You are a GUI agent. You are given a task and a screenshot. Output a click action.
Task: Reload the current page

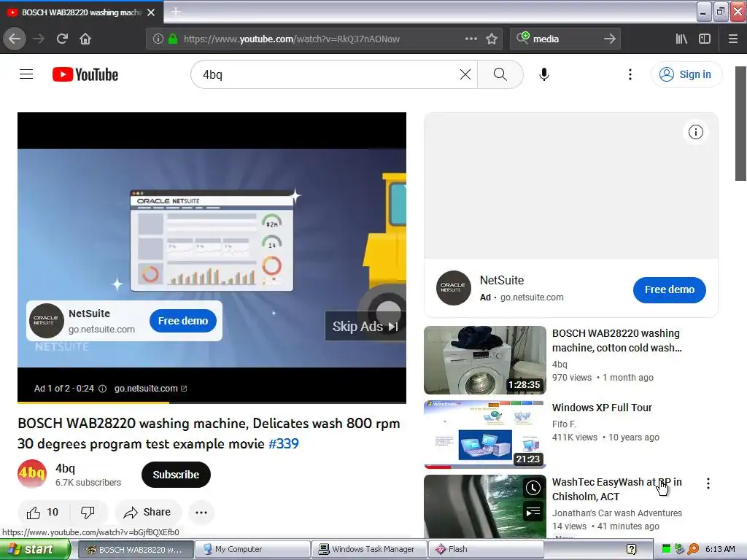[62, 39]
